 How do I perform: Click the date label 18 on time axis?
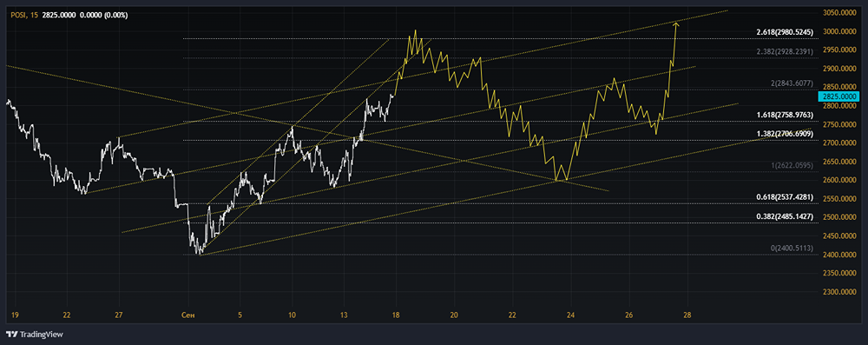coord(396,315)
